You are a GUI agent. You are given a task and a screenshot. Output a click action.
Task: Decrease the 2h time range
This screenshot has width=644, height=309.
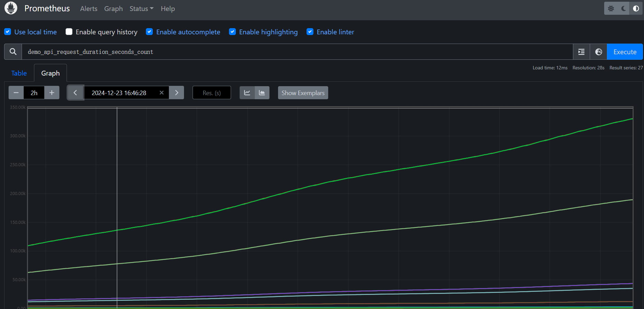16,93
